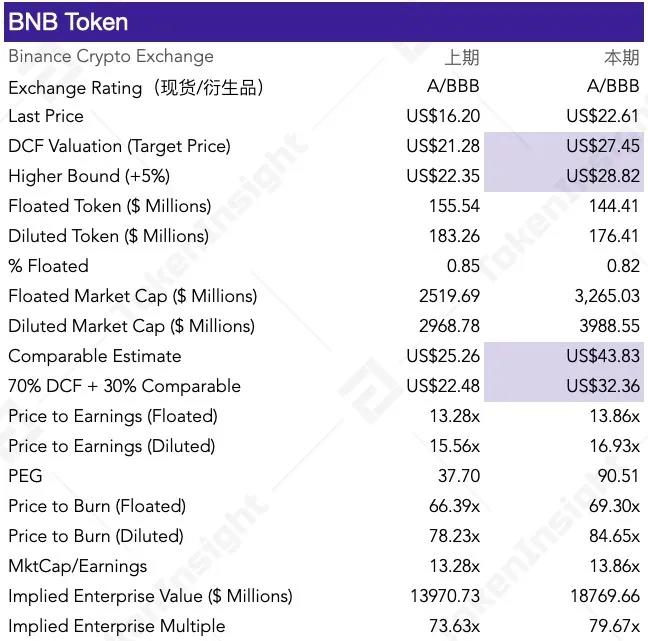The width and height of the screenshot is (648, 641).
Task: Click the 70% DCF + 30% Comparable label
Action: [124, 386]
